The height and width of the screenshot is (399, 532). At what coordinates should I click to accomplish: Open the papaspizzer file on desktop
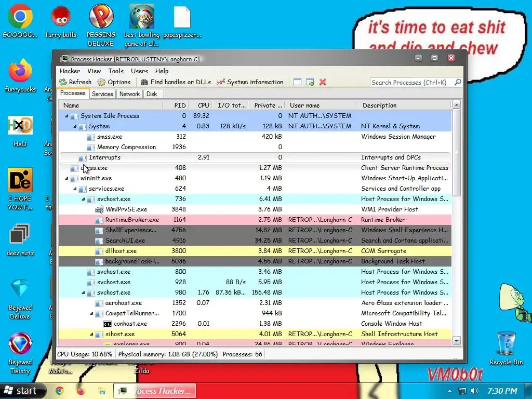point(182,22)
